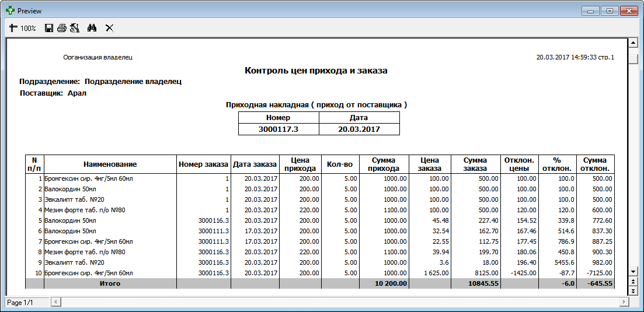Click the 'Итого' totals row label
Screen dimensions: 644x312
110,283
